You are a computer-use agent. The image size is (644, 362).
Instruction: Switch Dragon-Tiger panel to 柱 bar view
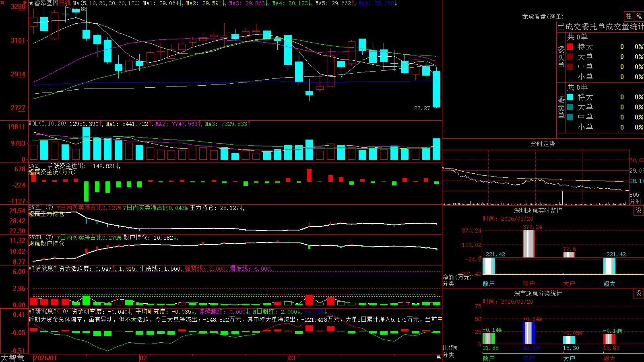pos(629,16)
